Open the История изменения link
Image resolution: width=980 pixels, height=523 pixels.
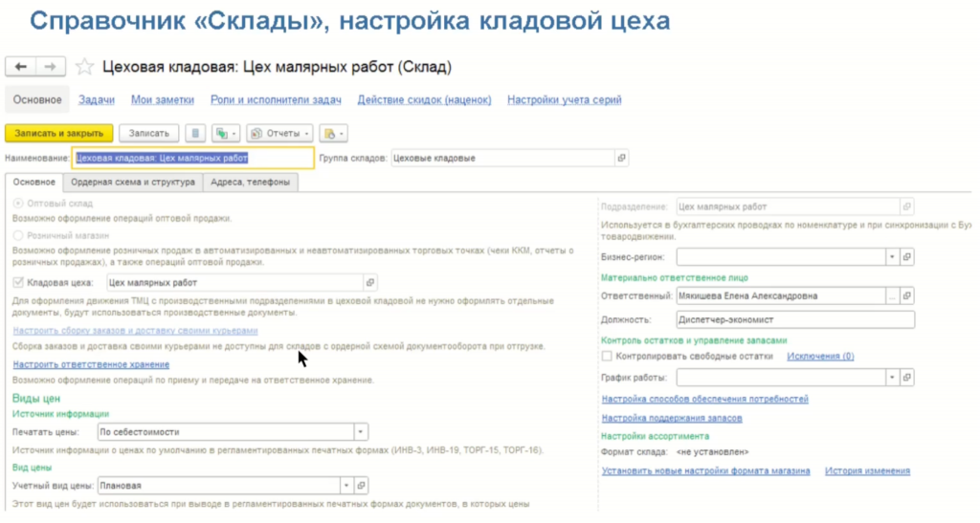[x=867, y=470]
